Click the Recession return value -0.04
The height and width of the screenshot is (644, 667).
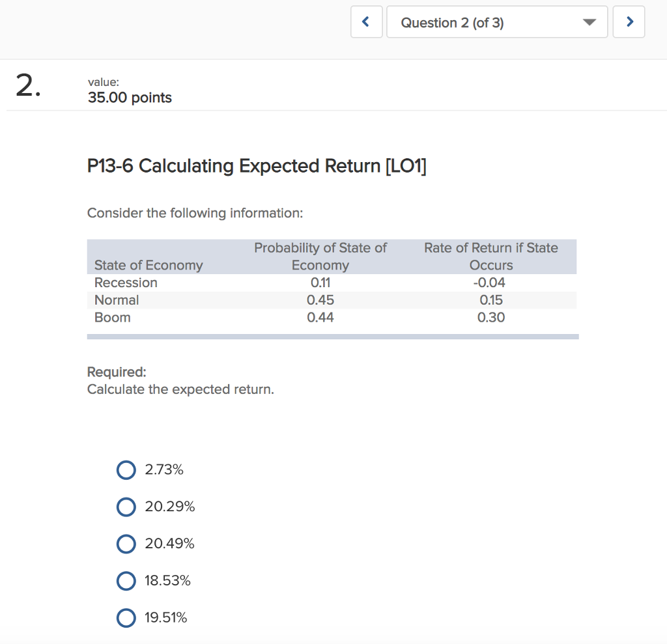tap(490, 283)
